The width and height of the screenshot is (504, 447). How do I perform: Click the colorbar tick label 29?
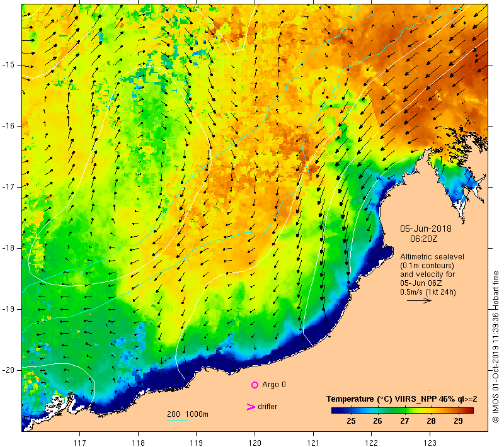pyautogui.click(x=459, y=421)
